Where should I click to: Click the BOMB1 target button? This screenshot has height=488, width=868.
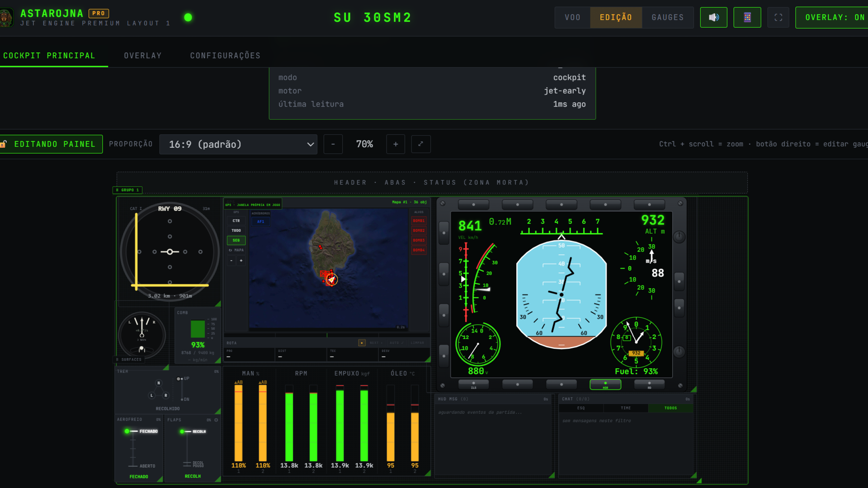pos(419,221)
